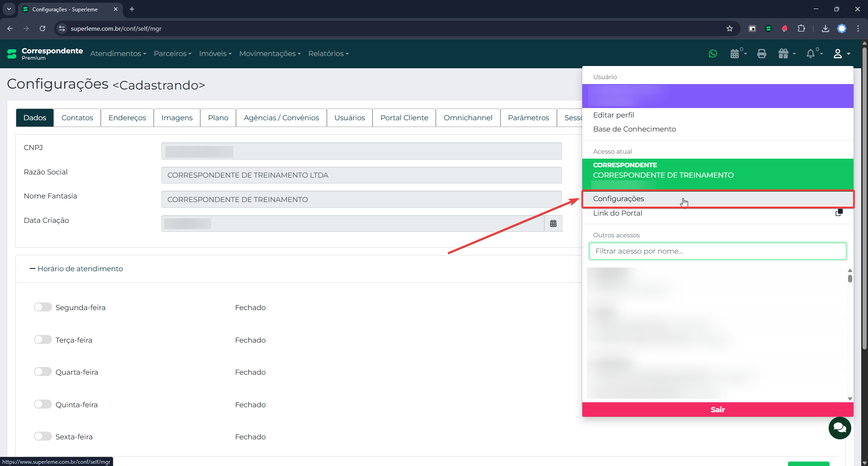Open the chat support bubble icon

coord(840,428)
